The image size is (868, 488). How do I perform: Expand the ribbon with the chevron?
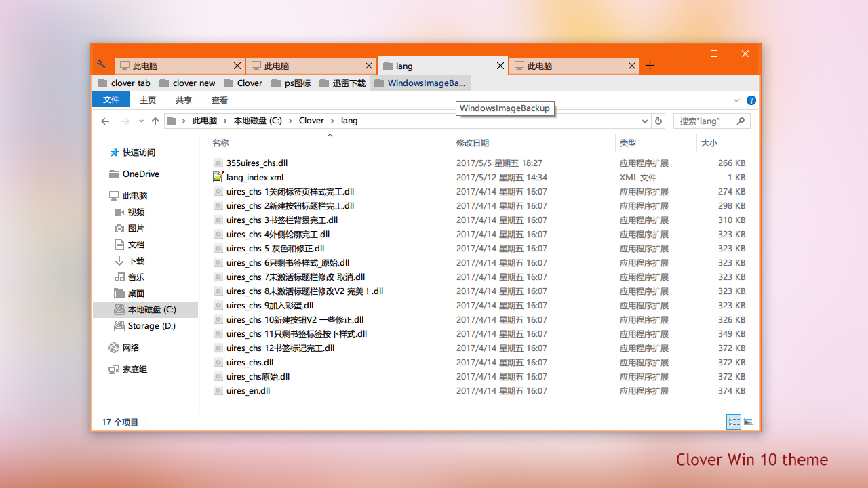tap(736, 100)
